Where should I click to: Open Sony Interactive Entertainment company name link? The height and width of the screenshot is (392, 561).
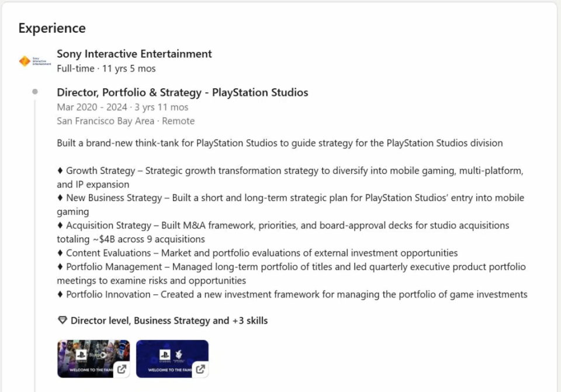(134, 54)
